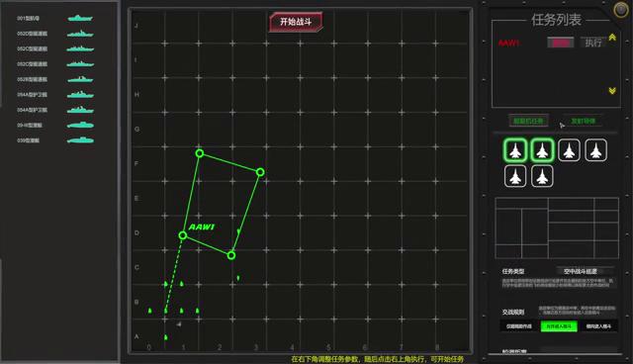Image resolution: width=633 pixels, height=364 pixels.
Task: Choose the green highlighted middle engagement rule option
Action: coord(559,326)
